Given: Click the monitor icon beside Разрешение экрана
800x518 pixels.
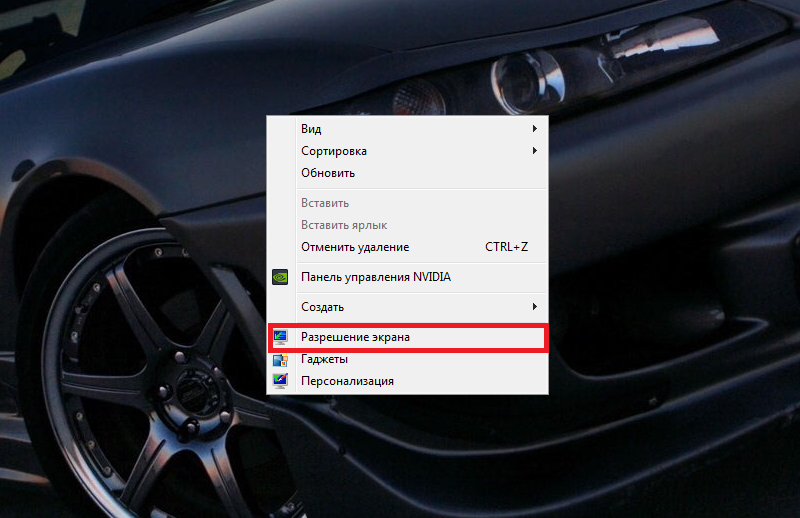Looking at the screenshot, I should [x=281, y=338].
